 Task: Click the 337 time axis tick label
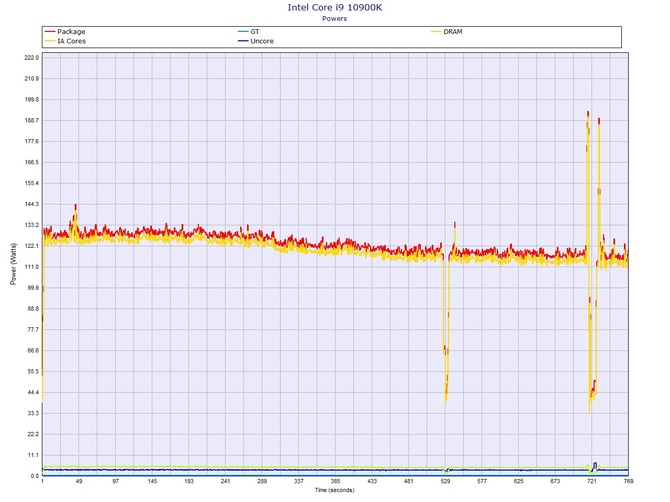(299, 481)
